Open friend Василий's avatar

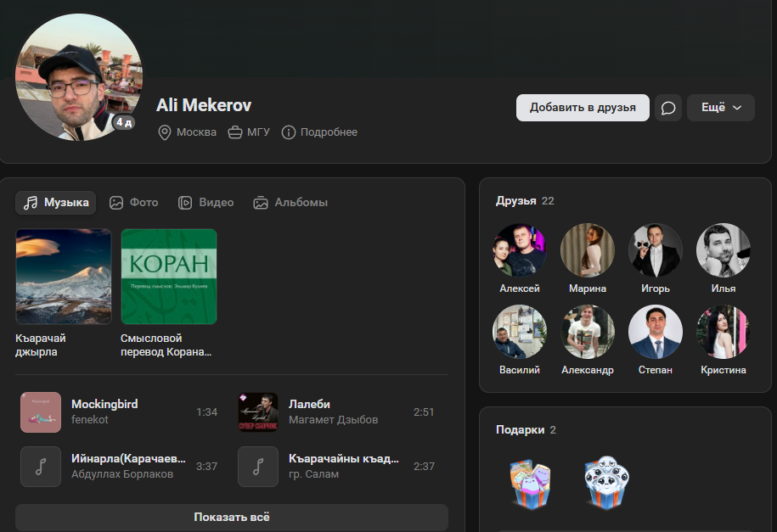click(x=520, y=332)
